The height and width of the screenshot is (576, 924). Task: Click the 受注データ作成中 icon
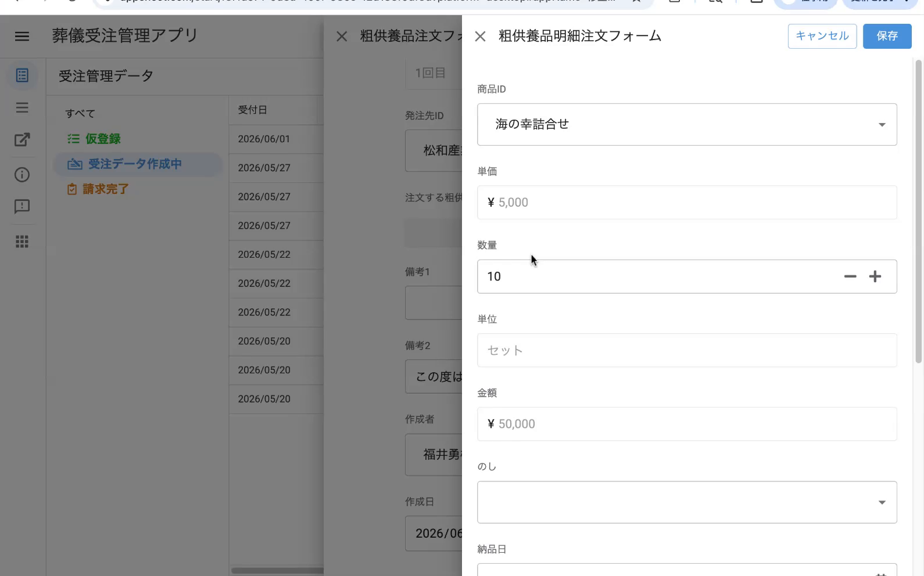(x=74, y=164)
